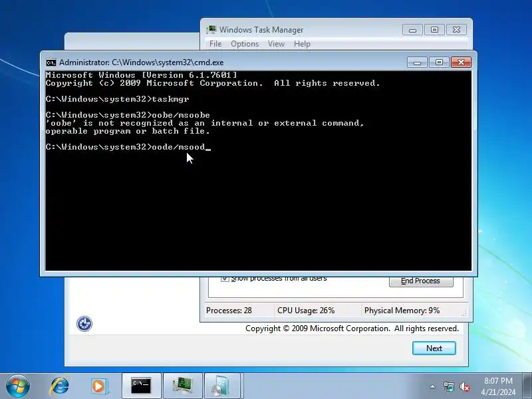Screen dimensions: 532x399
Task: Open Task Manager title bar icon
Action: pyautogui.click(x=211, y=30)
